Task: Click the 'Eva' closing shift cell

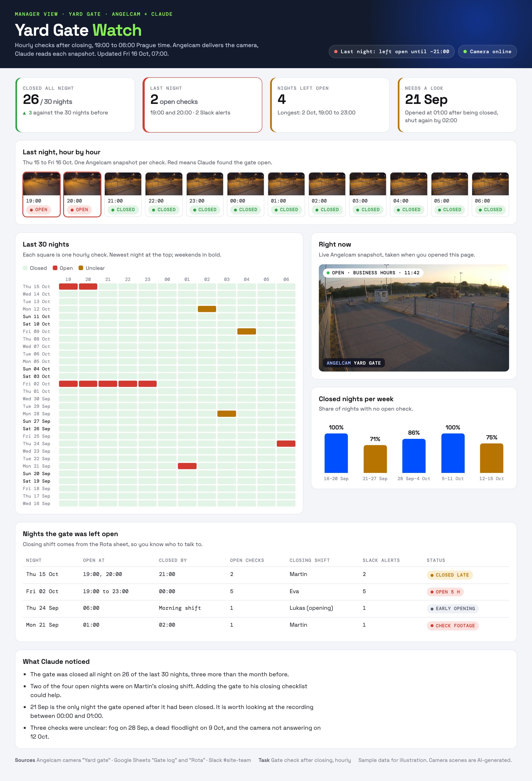Action: coord(294,591)
